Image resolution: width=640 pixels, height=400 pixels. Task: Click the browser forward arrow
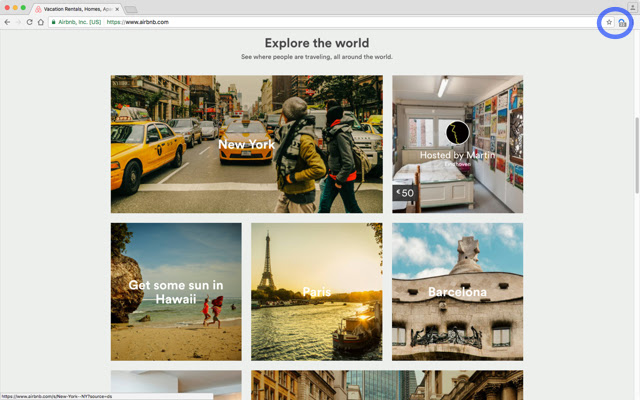pos(18,22)
